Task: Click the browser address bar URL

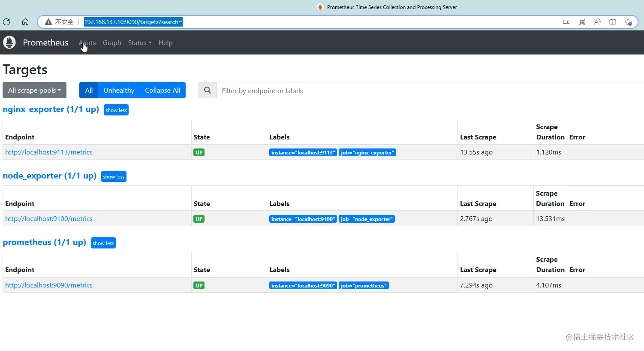Action: 133,22
